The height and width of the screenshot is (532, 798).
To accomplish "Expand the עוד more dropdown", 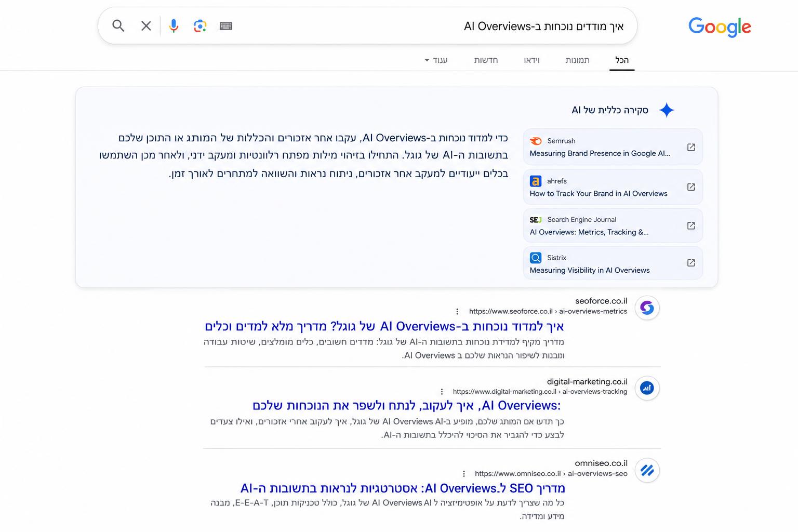I will point(436,60).
